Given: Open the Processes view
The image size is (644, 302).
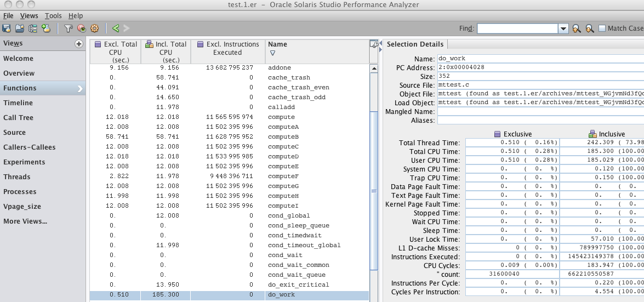Looking at the screenshot, I should (43, 191).
